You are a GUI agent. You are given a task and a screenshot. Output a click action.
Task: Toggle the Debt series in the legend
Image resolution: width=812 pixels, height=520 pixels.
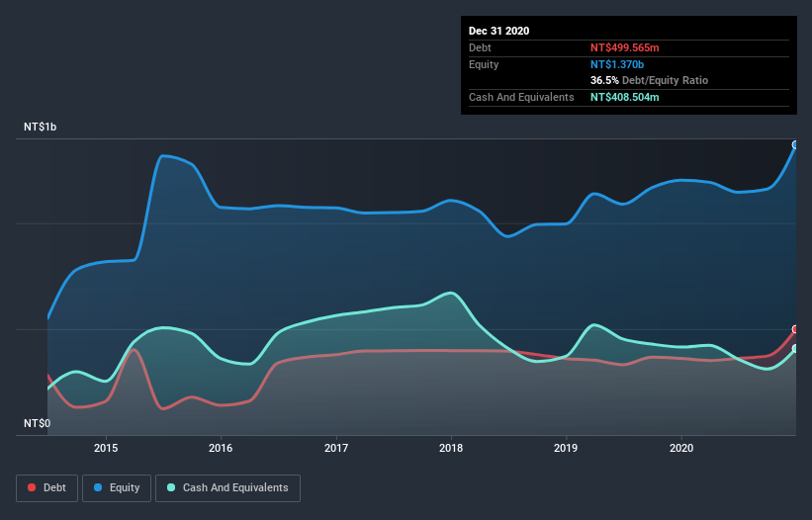pos(47,488)
